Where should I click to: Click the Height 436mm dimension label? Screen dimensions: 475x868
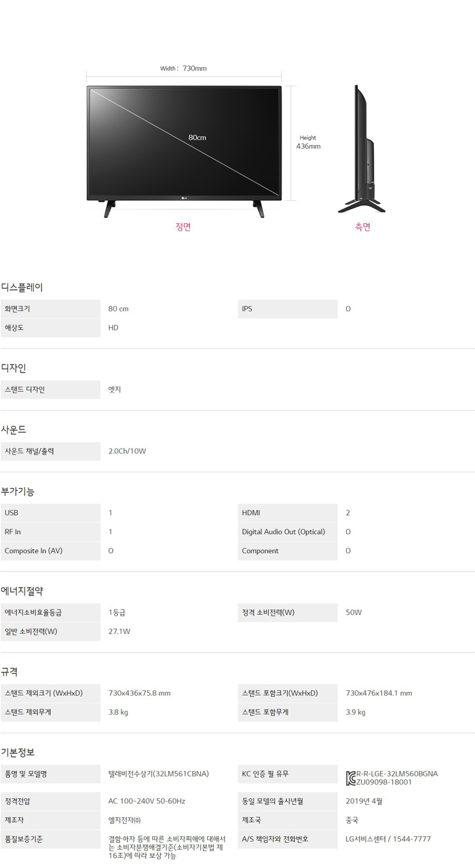coord(308,142)
